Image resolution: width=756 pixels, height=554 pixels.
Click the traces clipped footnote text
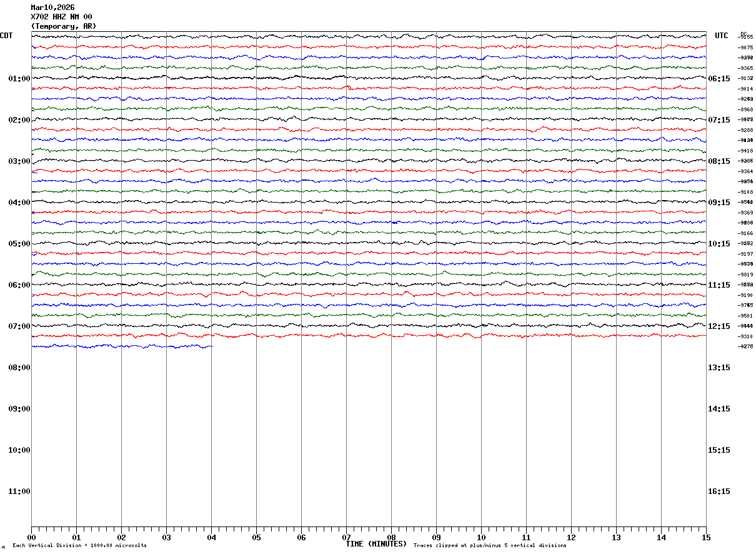point(490,546)
